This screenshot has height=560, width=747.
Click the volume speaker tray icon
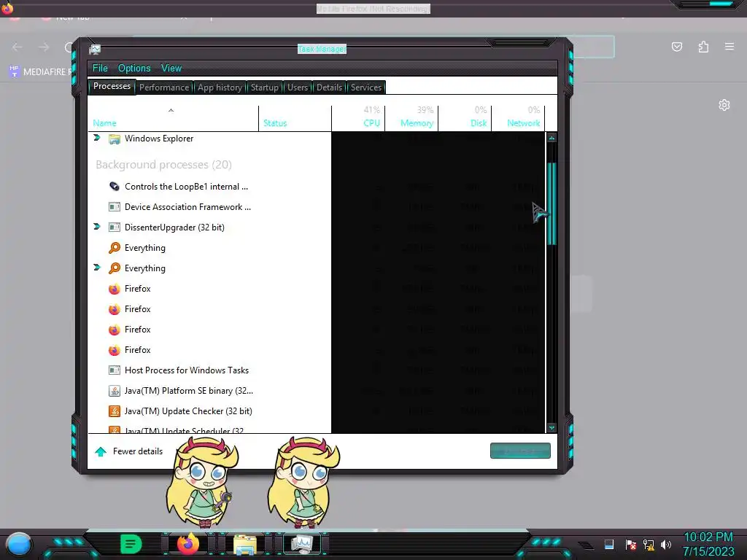click(x=666, y=544)
